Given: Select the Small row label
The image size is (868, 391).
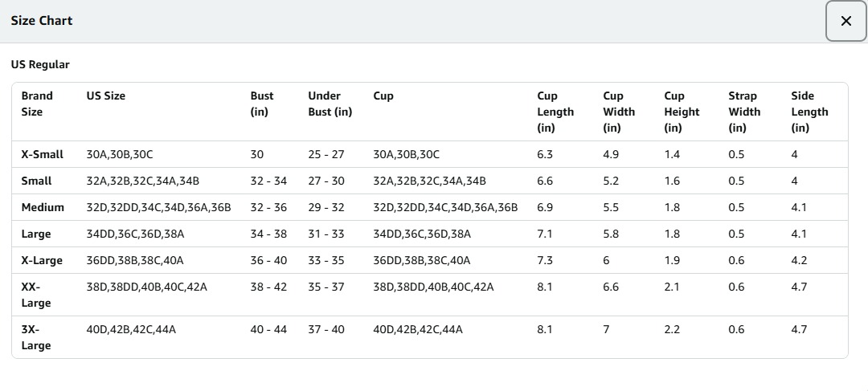Looking at the screenshot, I should 36,181.
